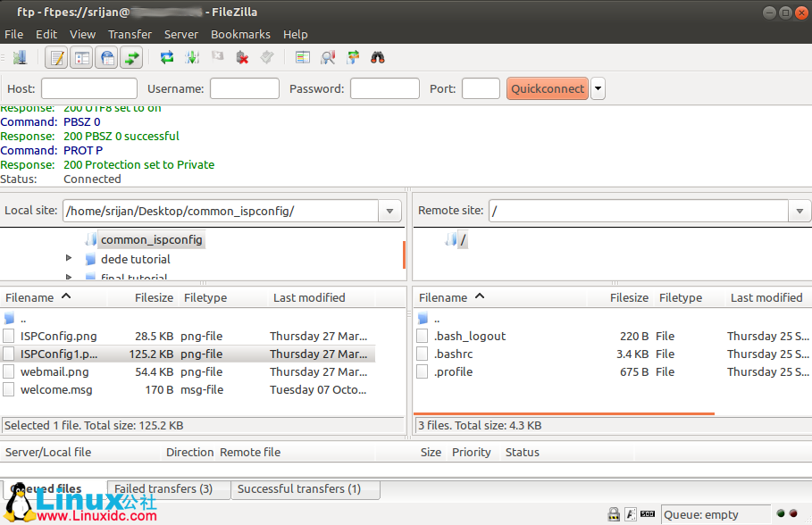The width and height of the screenshot is (812, 525).
Task: Open the Transfer menu
Action: click(130, 34)
